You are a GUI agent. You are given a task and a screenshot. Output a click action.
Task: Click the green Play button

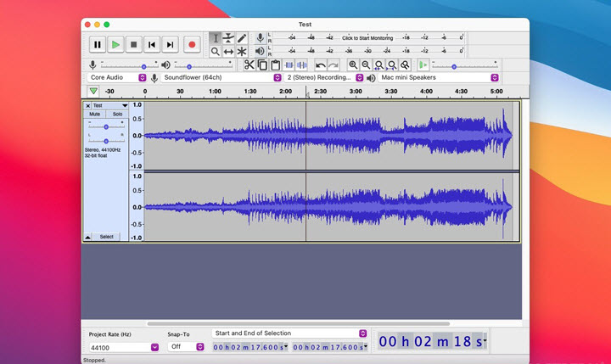pyautogui.click(x=115, y=44)
